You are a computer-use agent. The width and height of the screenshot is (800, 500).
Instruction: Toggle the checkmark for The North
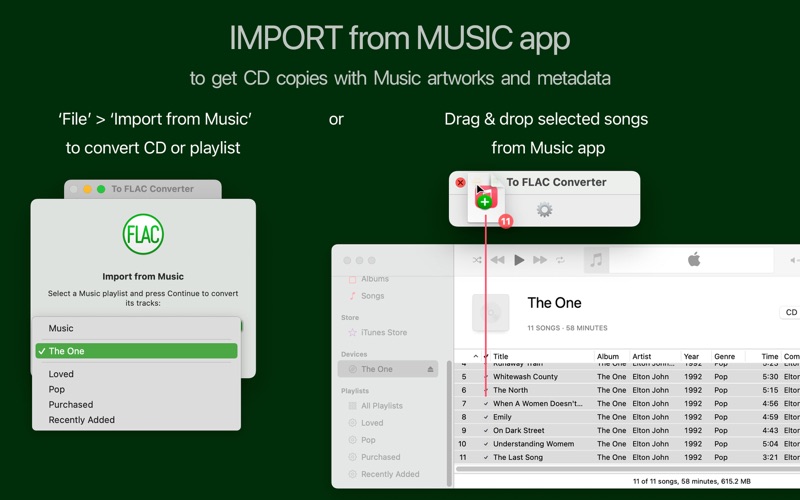(x=486, y=390)
